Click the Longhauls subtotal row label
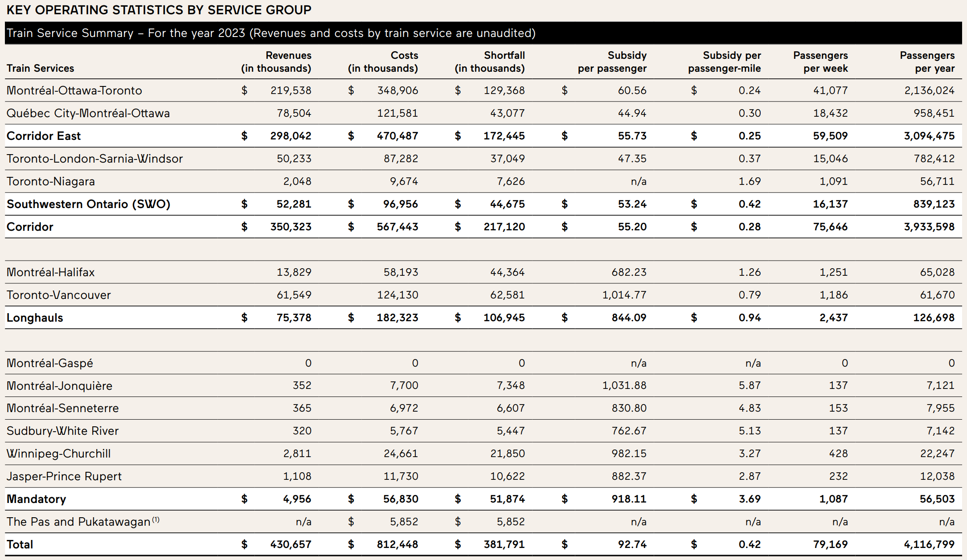Image resolution: width=967 pixels, height=560 pixels. [x=35, y=318]
